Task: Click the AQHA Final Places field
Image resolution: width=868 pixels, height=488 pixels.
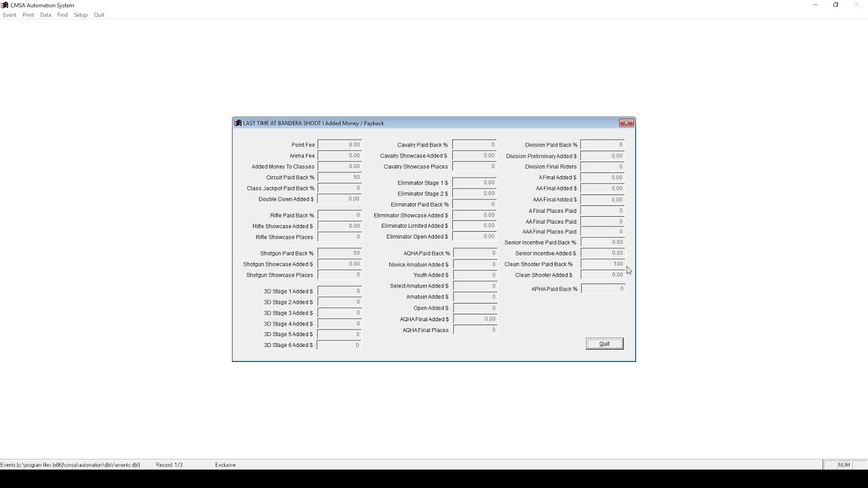Action: click(x=475, y=329)
